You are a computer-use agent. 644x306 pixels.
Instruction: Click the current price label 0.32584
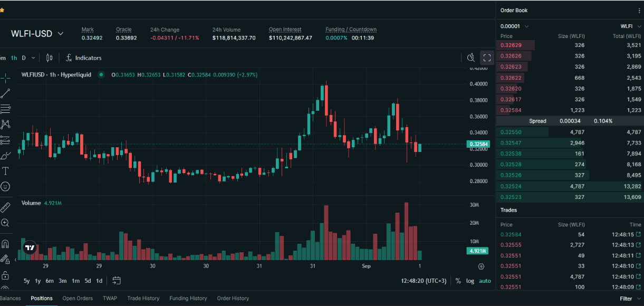[479, 144]
